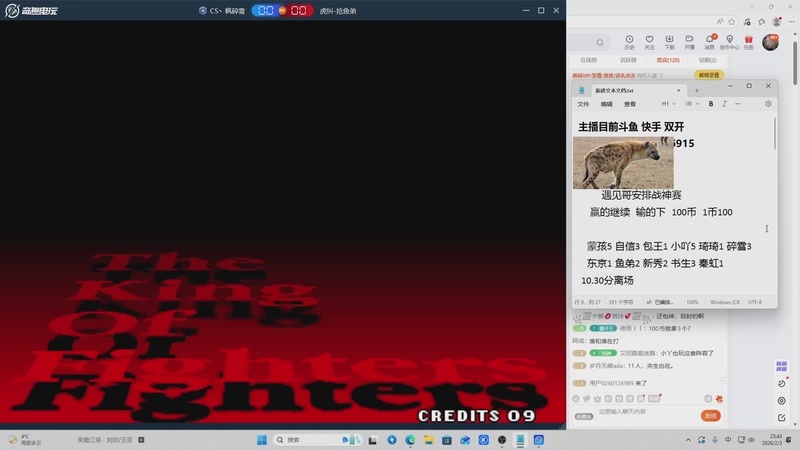The width and height of the screenshot is (800, 450).
Task: Open the taskbar clock showing 23:43
Action: pyautogui.click(x=771, y=440)
